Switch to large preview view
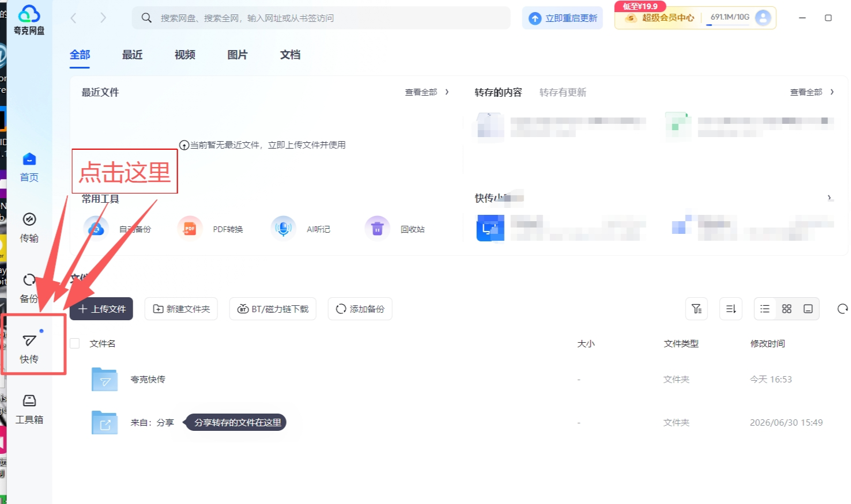 pos(808,309)
